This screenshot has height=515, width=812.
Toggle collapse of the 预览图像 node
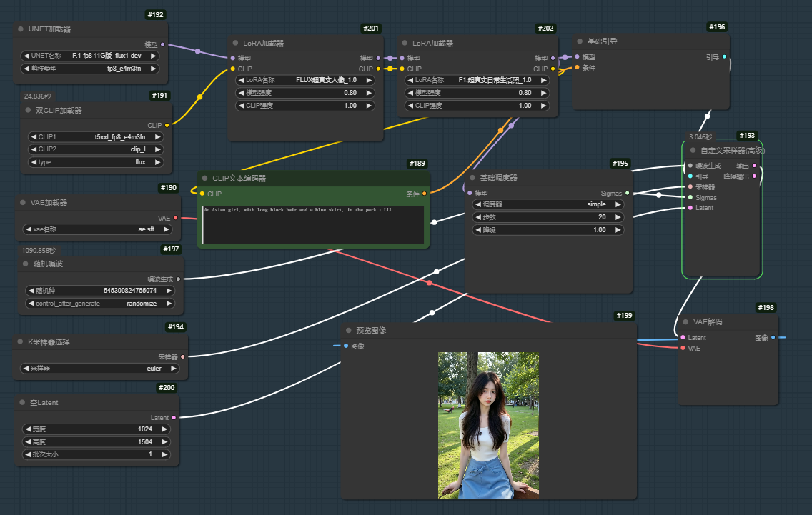(348, 331)
